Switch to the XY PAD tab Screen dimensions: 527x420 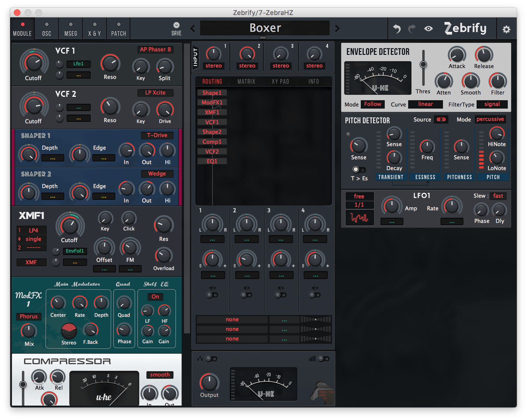280,82
